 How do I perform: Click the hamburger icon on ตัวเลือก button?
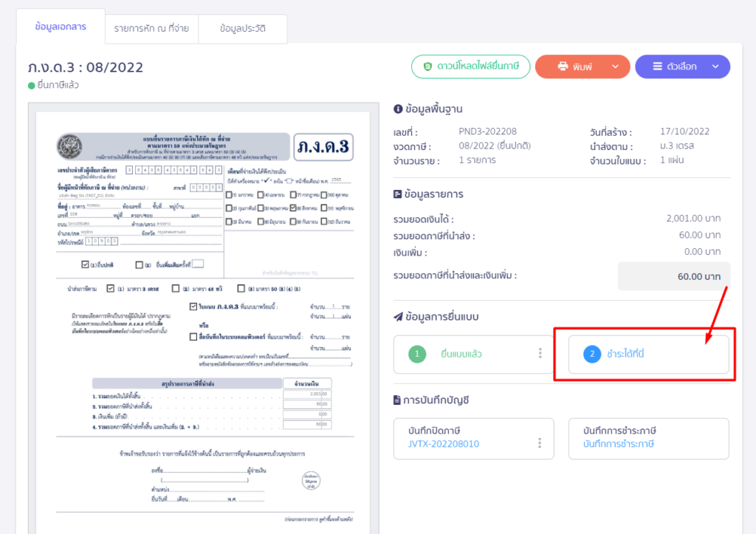point(658,66)
